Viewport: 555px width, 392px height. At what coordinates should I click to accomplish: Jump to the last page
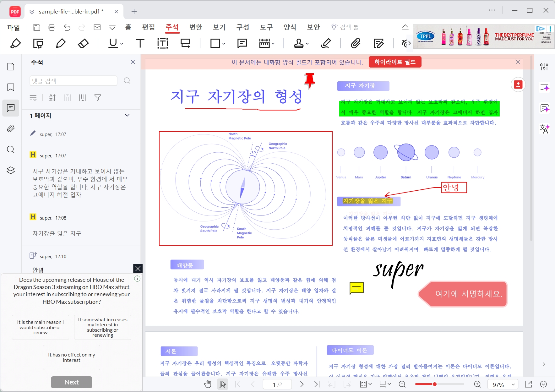tap(317, 384)
